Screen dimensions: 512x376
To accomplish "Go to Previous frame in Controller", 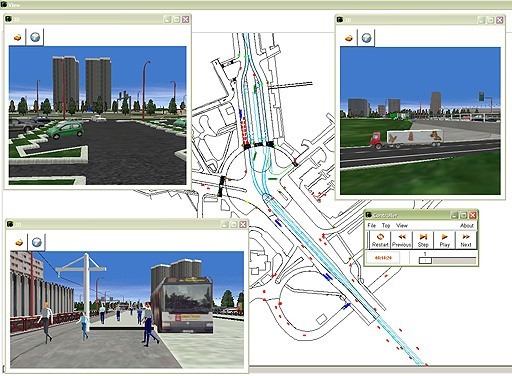I will pyautogui.click(x=401, y=240).
